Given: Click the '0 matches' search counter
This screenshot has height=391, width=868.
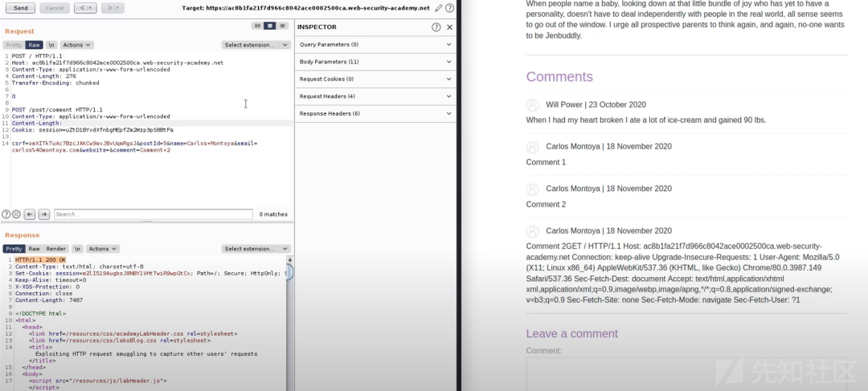Looking at the screenshot, I should point(273,214).
